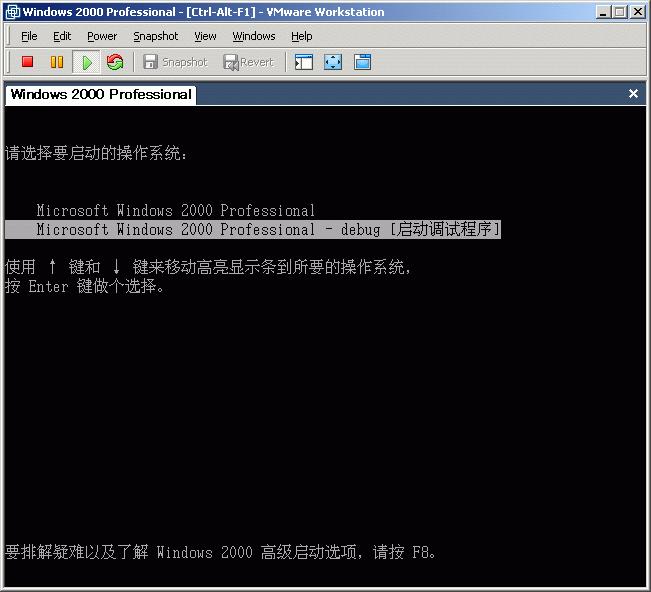
Task: Click the green Power On play icon
Action: 87,62
